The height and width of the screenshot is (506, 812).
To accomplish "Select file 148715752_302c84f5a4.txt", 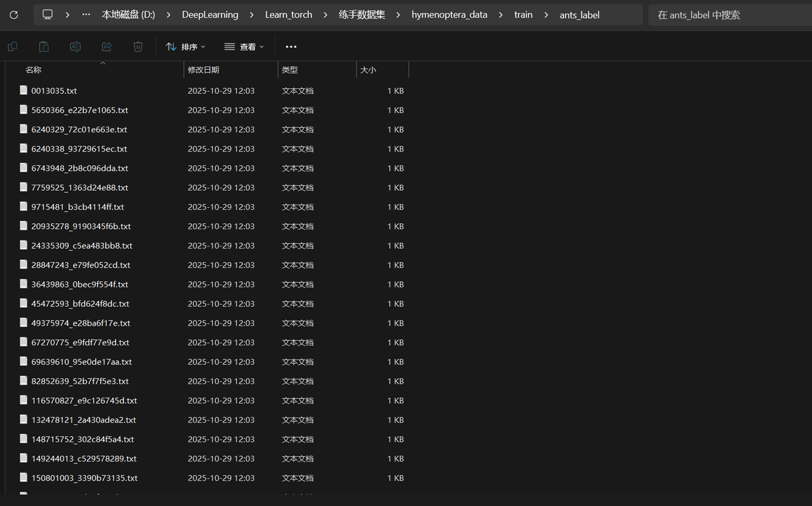I will click(x=83, y=439).
